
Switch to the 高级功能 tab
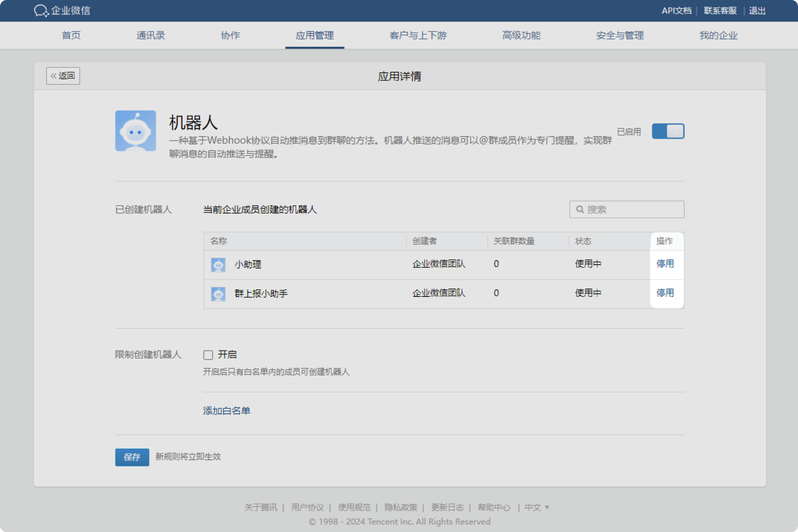521,36
